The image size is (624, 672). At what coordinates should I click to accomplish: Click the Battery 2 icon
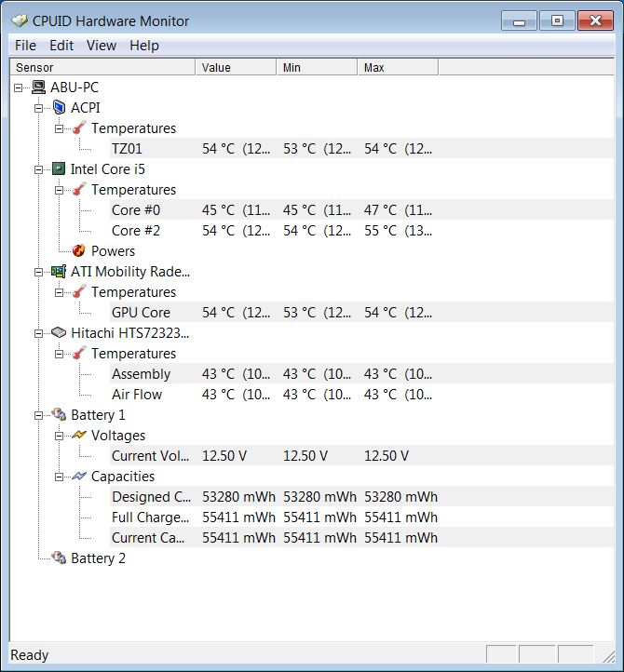coord(59,558)
